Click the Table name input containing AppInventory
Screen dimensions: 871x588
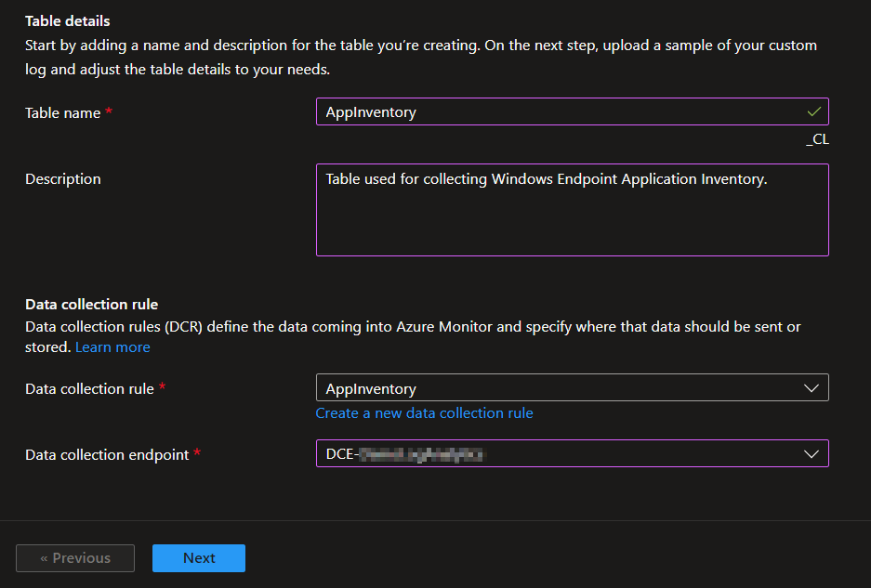[x=558, y=112]
